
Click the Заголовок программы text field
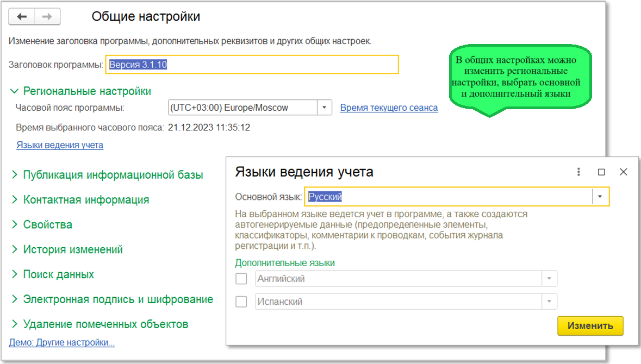pyautogui.click(x=252, y=65)
